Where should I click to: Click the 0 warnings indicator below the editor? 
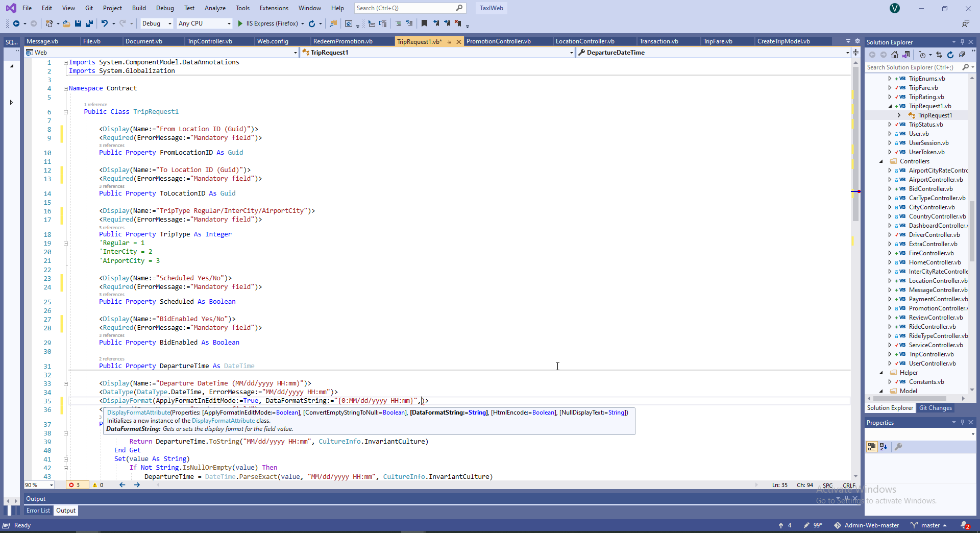tap(98, 485)
